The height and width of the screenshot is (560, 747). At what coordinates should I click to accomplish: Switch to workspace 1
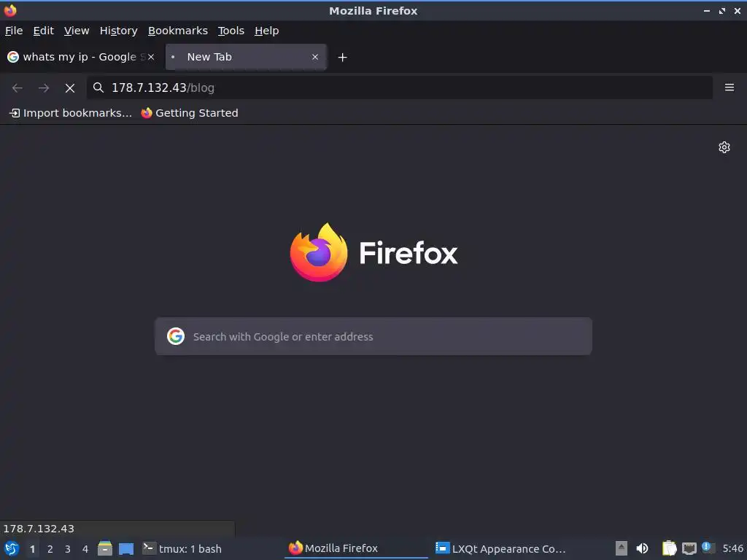(32, 549)
